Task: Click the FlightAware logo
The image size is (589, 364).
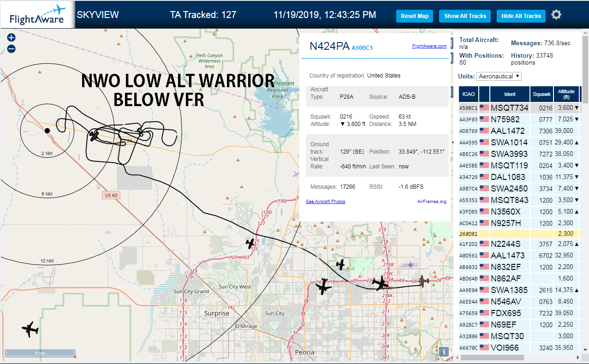Action: point(37,15)
